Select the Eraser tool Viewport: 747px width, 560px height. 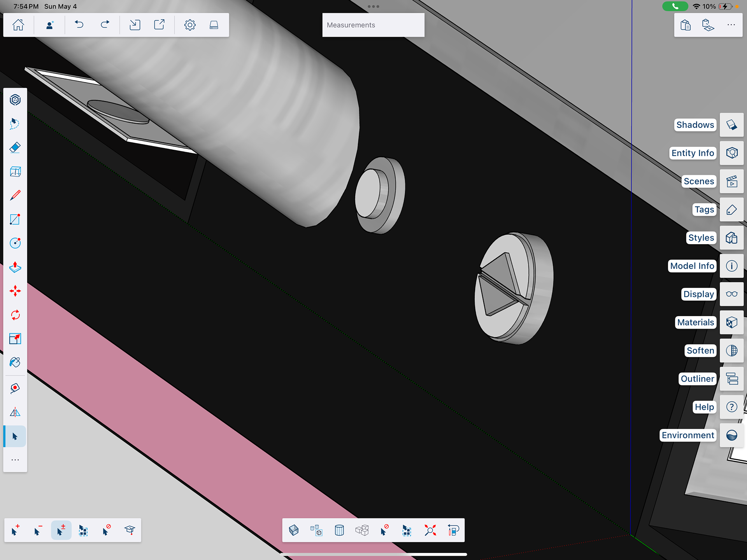[15, 148]
